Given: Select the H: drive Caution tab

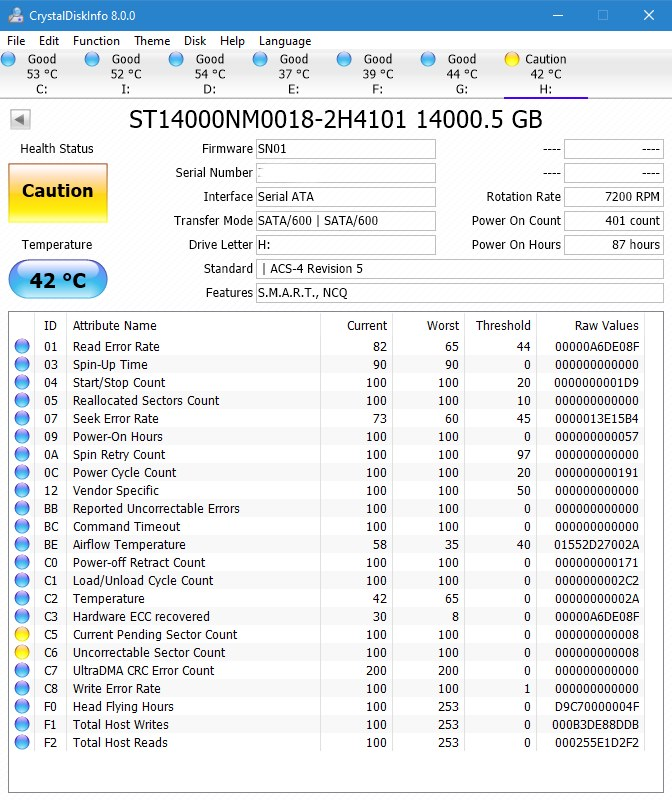Looking at the screenshot, I should pyautogui.click(x=545, y=74).
